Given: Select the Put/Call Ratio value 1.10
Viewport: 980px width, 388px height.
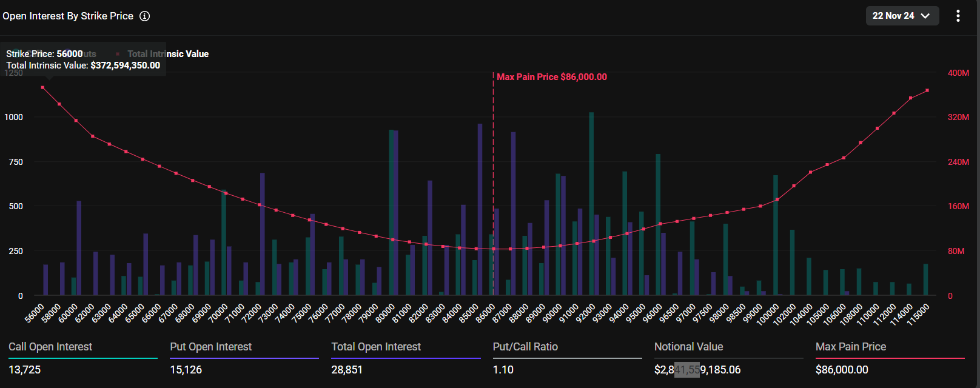Looking at the screenshot, I should pos(503,370).
